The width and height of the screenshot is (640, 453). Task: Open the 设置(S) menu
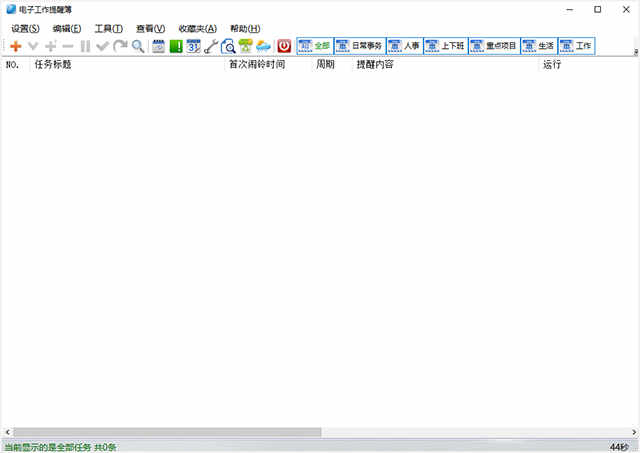(25, 28)
